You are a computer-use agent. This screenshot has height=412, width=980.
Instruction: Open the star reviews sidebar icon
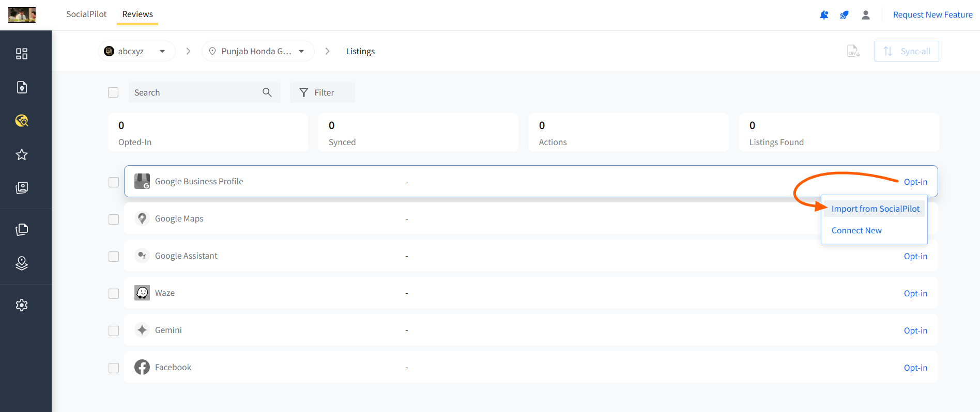[x=22, y=154]
